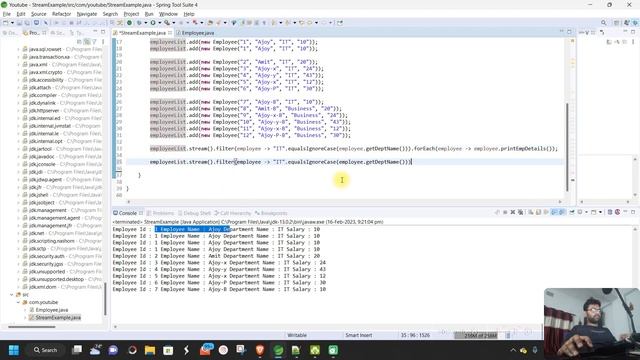Open the Display Selected Console dropdown arrow

587,212
